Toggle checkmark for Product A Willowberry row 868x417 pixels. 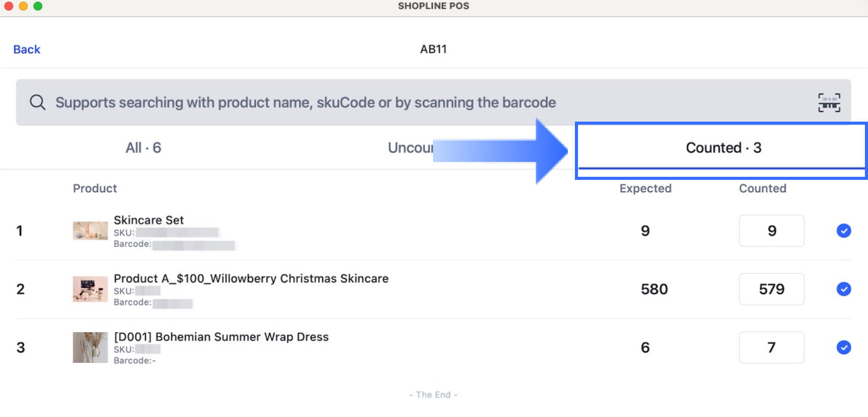click(843, 289)
